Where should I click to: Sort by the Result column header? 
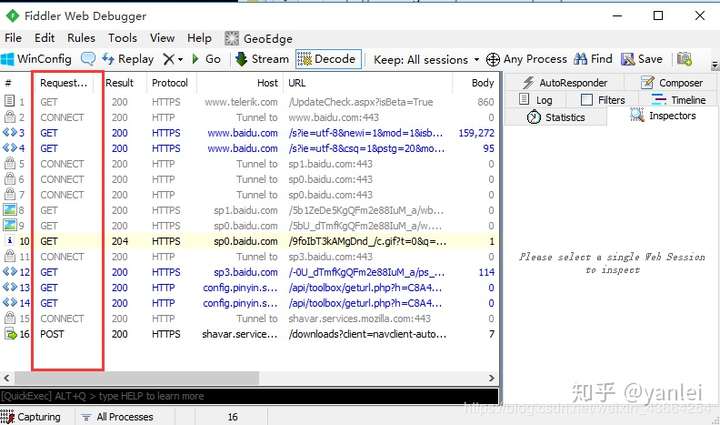point(119,83)
